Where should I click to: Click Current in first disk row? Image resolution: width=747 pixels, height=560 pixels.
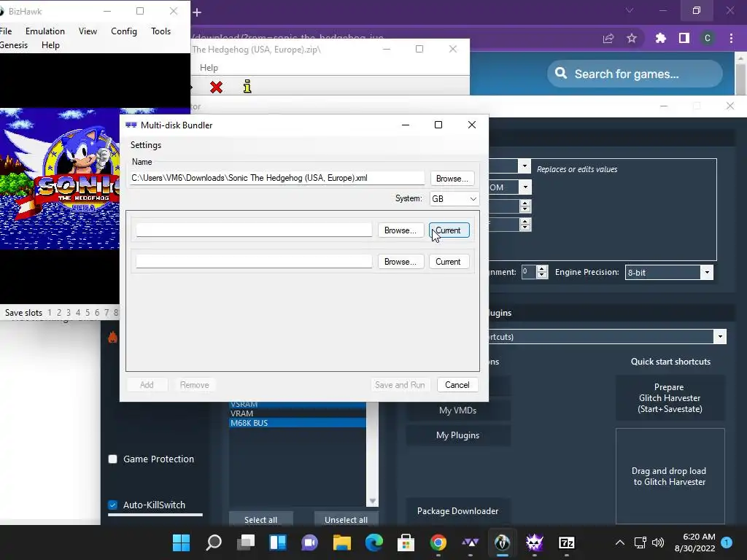(449, 230)
